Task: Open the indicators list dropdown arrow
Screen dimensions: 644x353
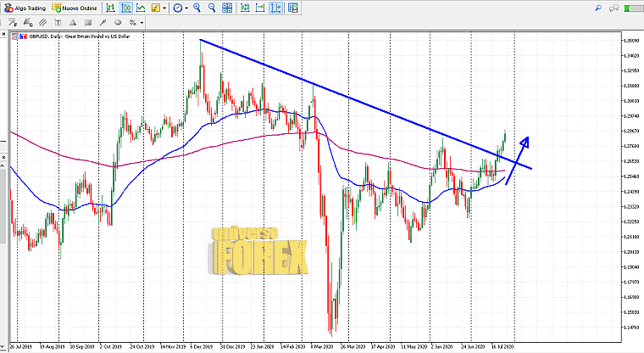Action: click(x=164, y=8)
